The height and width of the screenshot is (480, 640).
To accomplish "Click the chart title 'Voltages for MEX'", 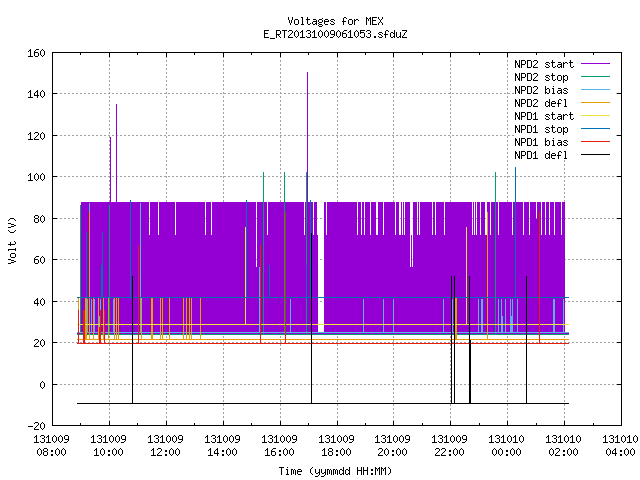I will 335,21.
